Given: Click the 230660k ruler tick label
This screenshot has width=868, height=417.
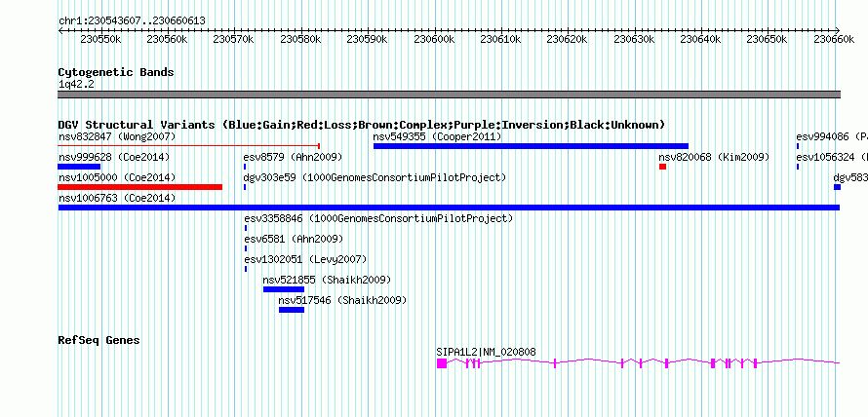Looking at the screenshot, I should point(834,39).
